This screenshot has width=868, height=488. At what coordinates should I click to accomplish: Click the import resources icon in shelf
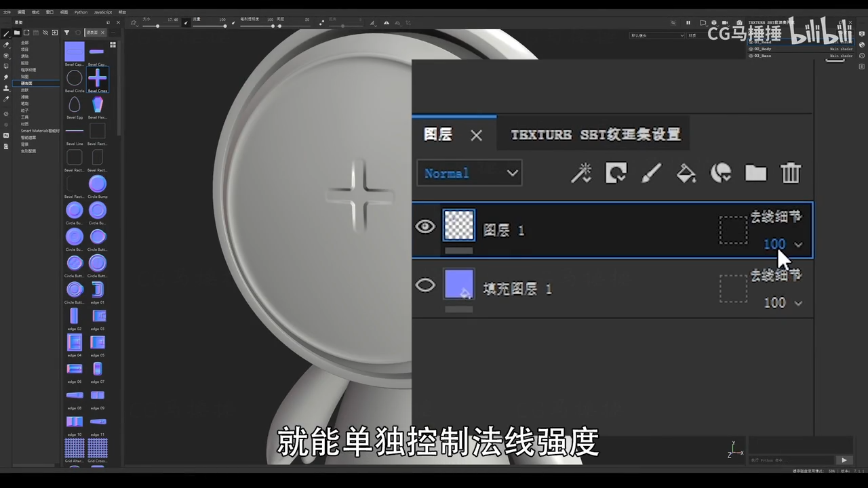[x=55, y=33]
